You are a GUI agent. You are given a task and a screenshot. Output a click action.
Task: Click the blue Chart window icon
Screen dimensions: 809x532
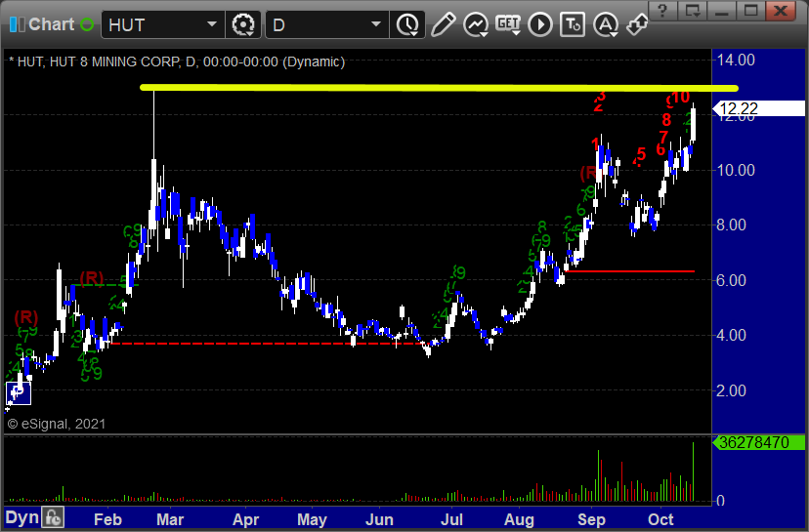(17, 24)
